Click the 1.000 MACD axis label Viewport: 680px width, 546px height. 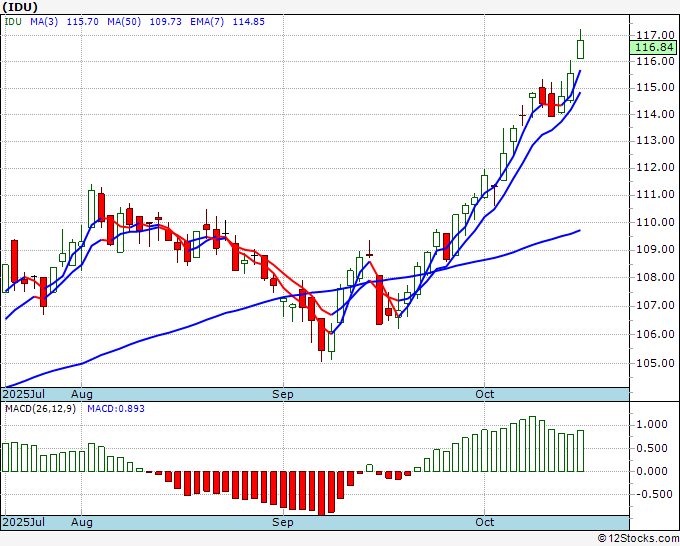coord(652,424)
